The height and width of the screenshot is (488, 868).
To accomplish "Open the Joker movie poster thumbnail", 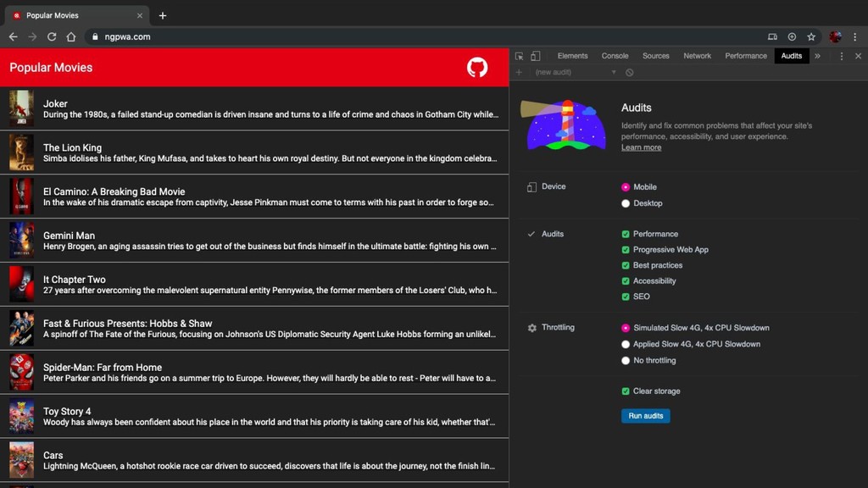I will (x=21, y=108).
